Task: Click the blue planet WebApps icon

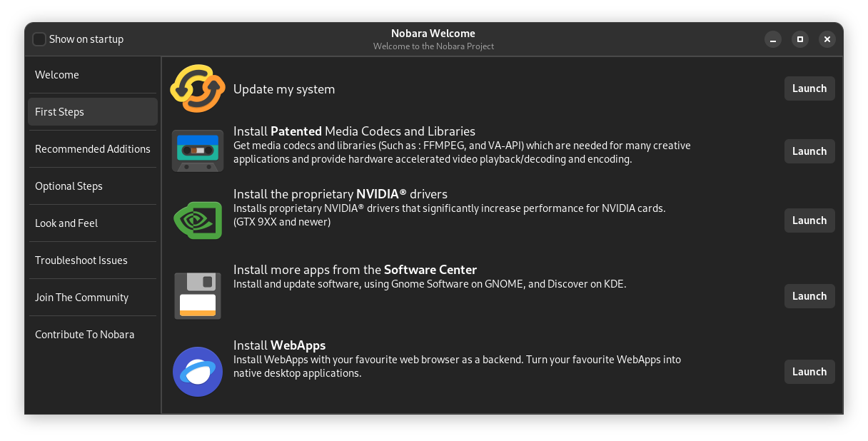Action: click(x=198, y=371)
